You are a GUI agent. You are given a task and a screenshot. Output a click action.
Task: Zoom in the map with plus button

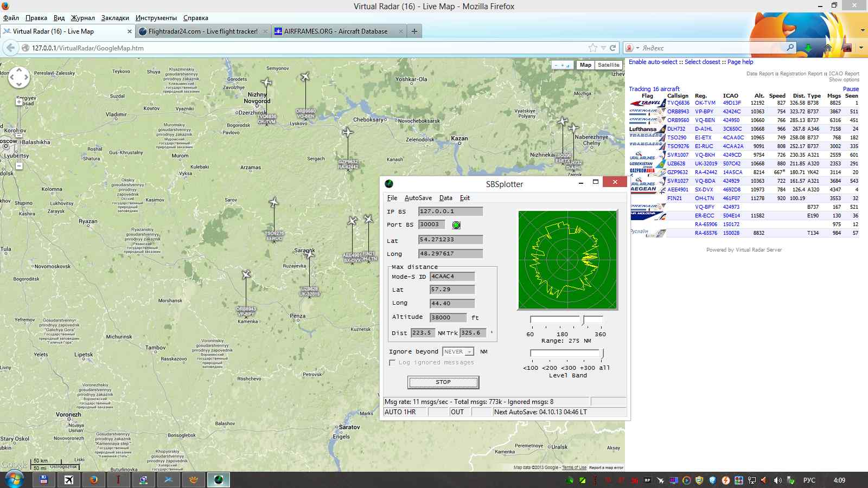19,101
